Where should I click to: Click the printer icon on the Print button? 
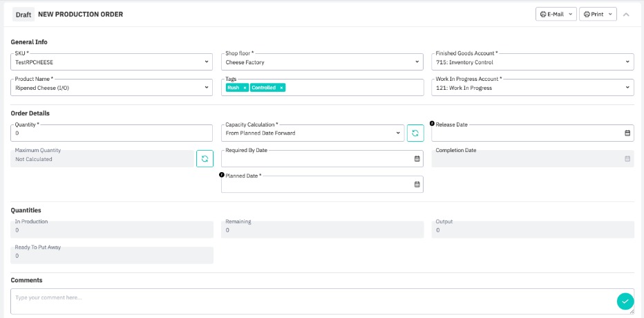pyautogui.click(x=587, y=14)
